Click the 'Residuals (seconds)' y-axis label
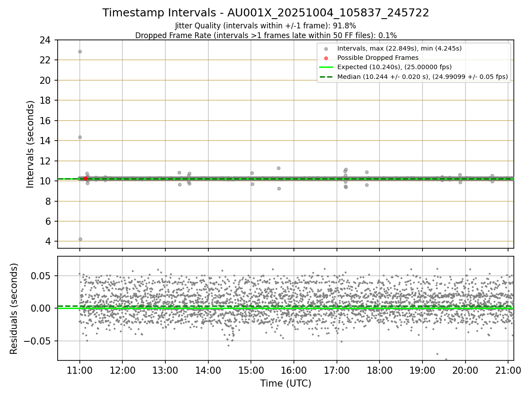Viewport: 532px width, 399px height. coord(14,309)
